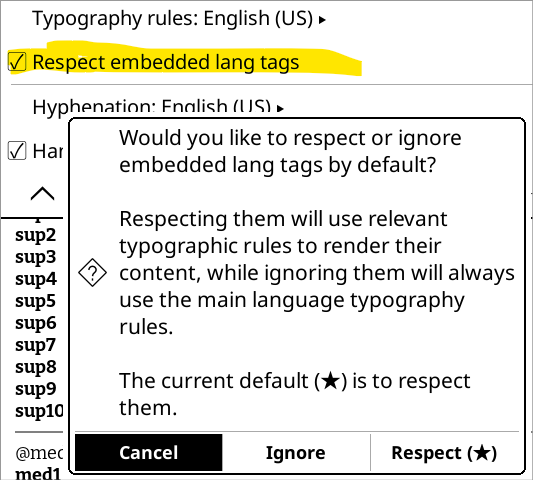Select the sup3 entry in the list

[35, 257]
